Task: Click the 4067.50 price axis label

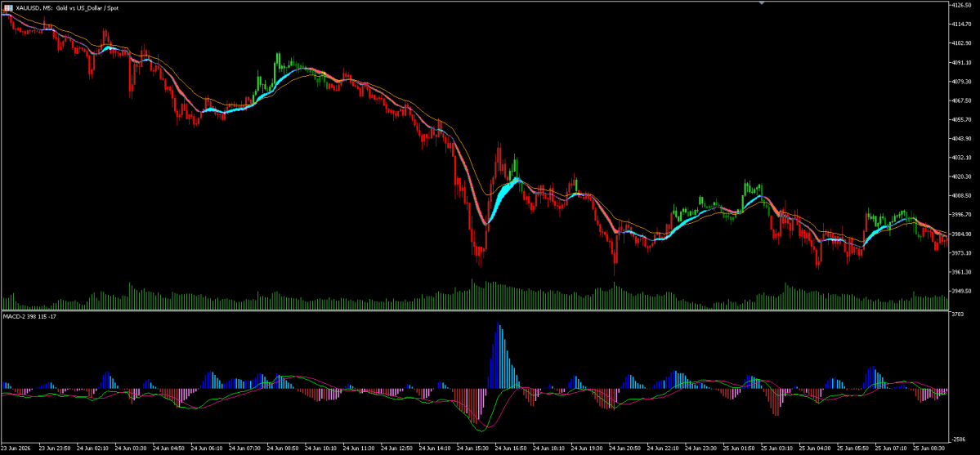Action: [x=960, y=100]
